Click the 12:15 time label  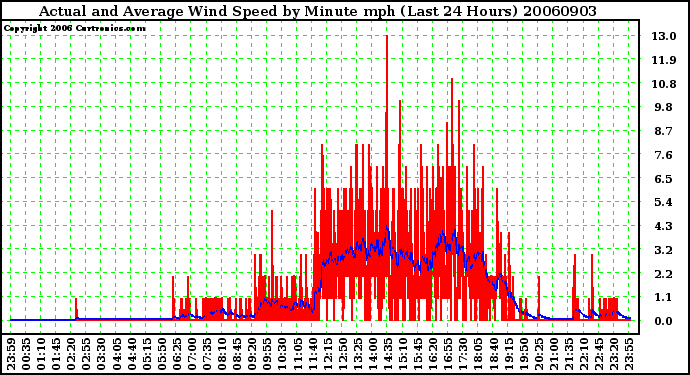[328, 354]
